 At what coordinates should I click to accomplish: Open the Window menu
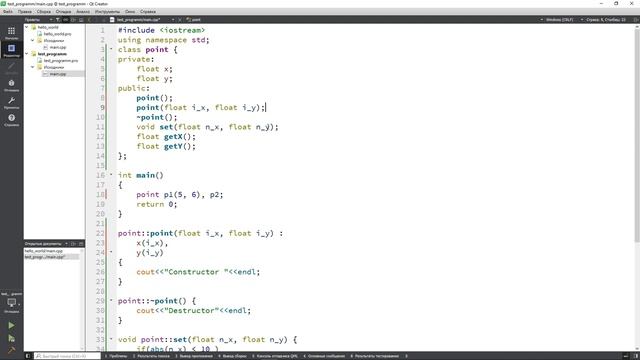pyautogui.click(x=130, y=12)
